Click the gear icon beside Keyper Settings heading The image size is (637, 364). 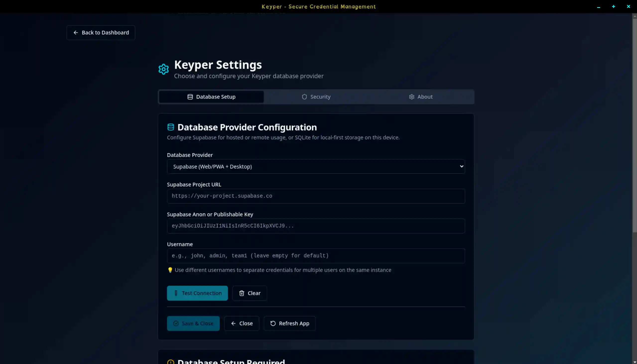pyautogui.click(x=163, y=69)
